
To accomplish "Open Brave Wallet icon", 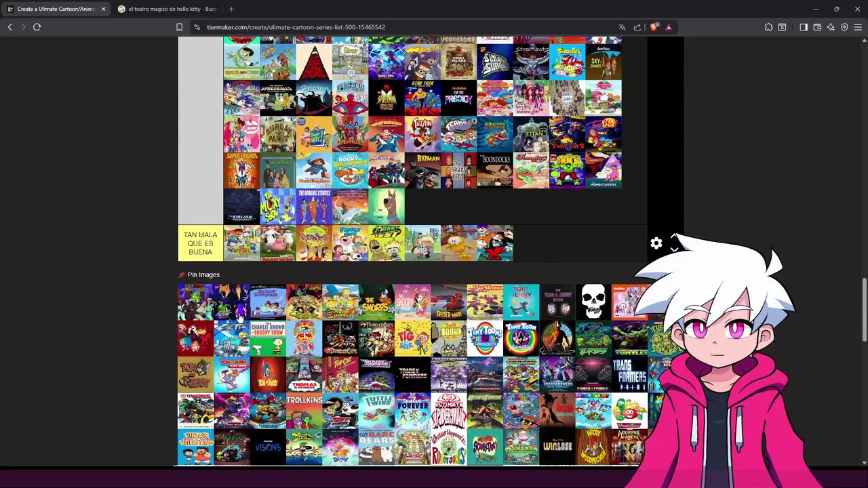I will (817, 27).
